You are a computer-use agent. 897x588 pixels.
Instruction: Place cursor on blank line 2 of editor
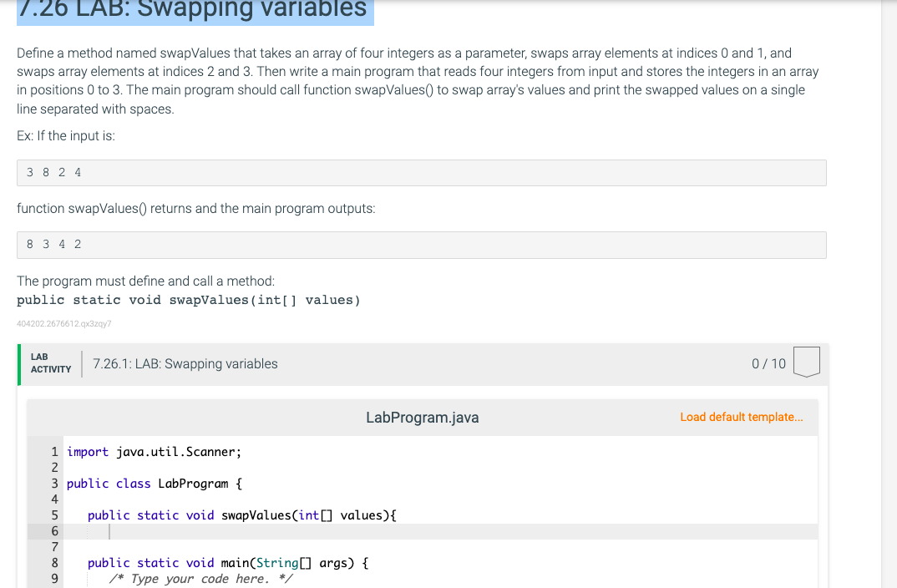click(x=251, y=468)
